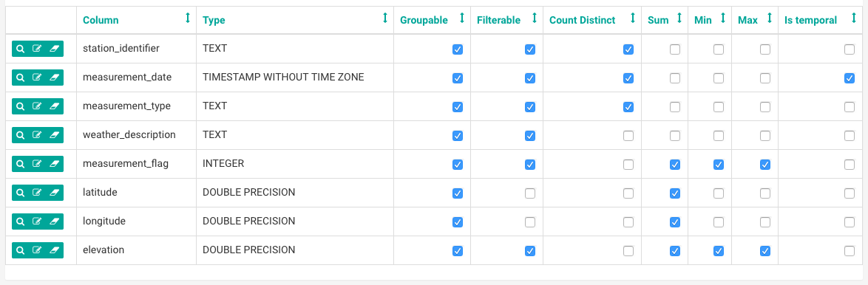Delete the elevation column with eraser icon
The width and height of the screenshot is (868, 285).
click(x=54, y=250)
